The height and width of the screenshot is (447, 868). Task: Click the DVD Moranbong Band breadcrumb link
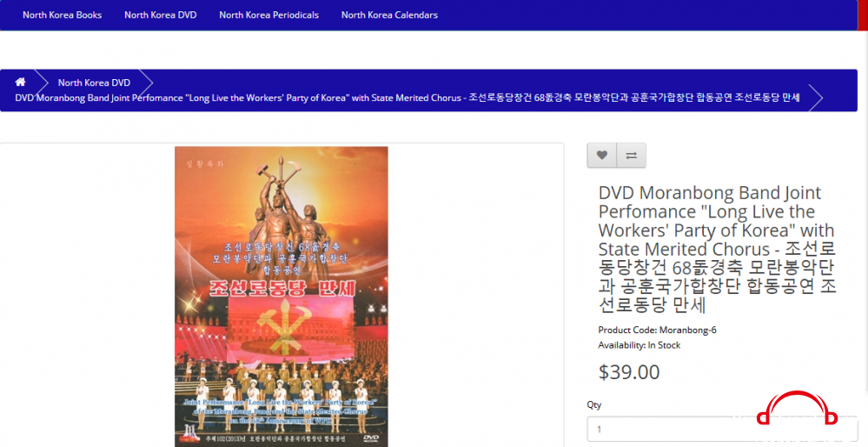(407, 97)
